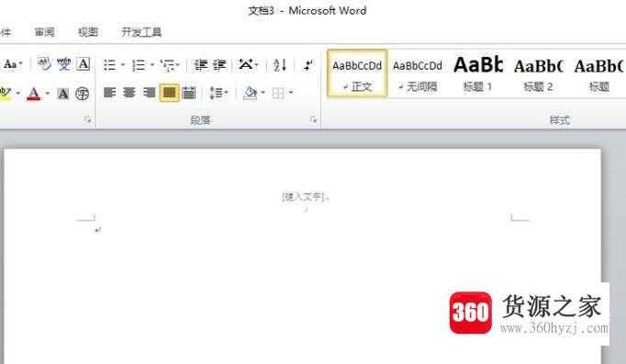Viewport: 626px width, 364px height.
Task: Apply the yellow text highlight marker
Action: point(6,94)
